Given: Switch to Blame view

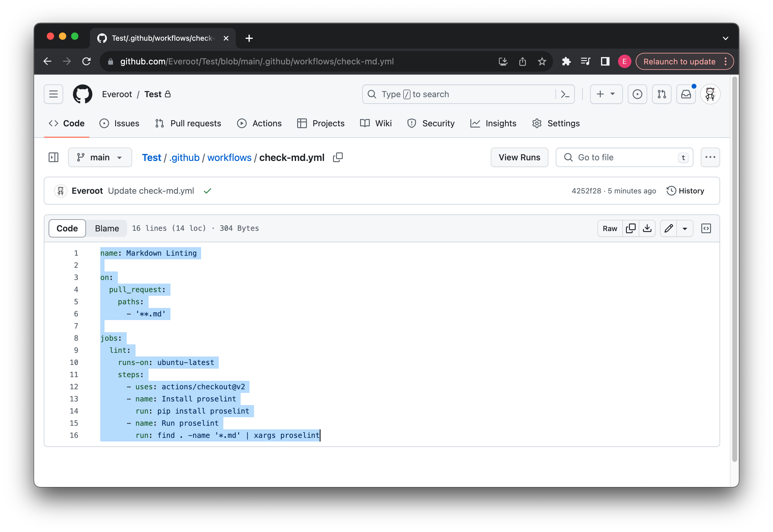Looking at the screenshot, I should (107, 228).
